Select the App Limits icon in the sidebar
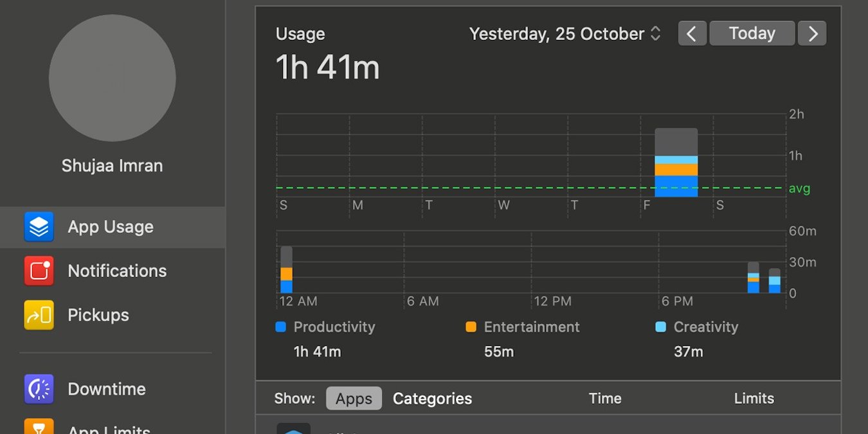868x434 pixels. point(40,428)
